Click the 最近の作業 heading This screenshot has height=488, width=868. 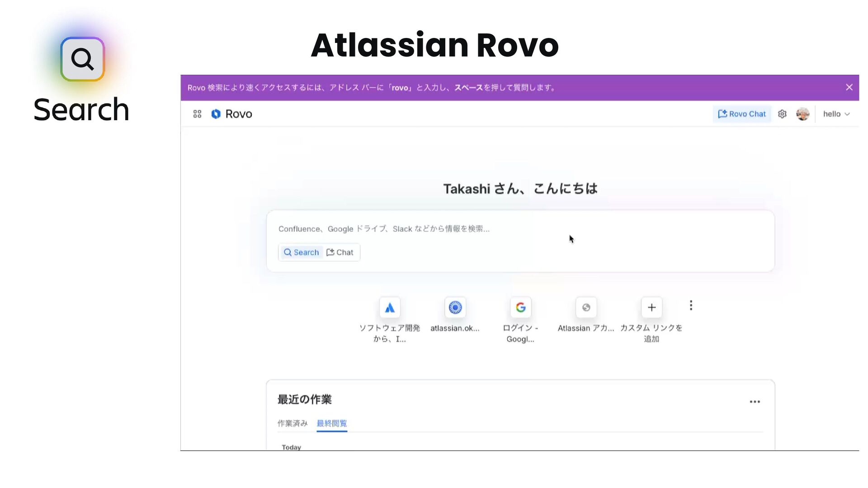pos(304,399)
